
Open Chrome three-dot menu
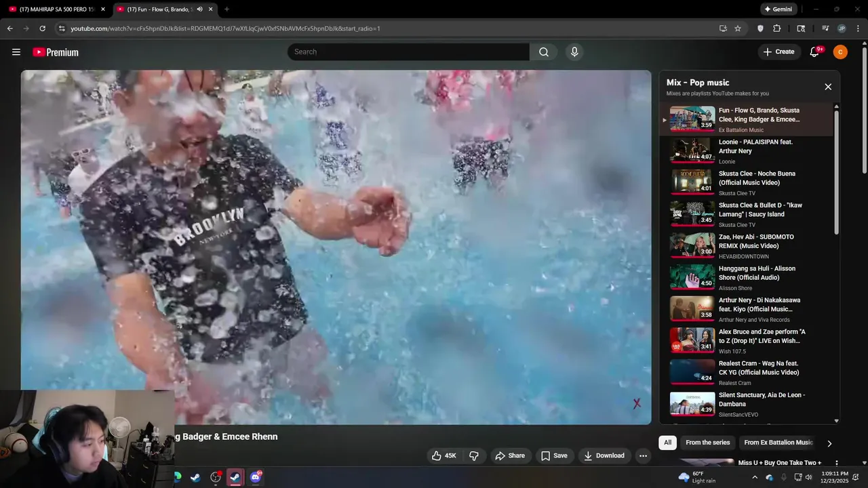point(858,28)
